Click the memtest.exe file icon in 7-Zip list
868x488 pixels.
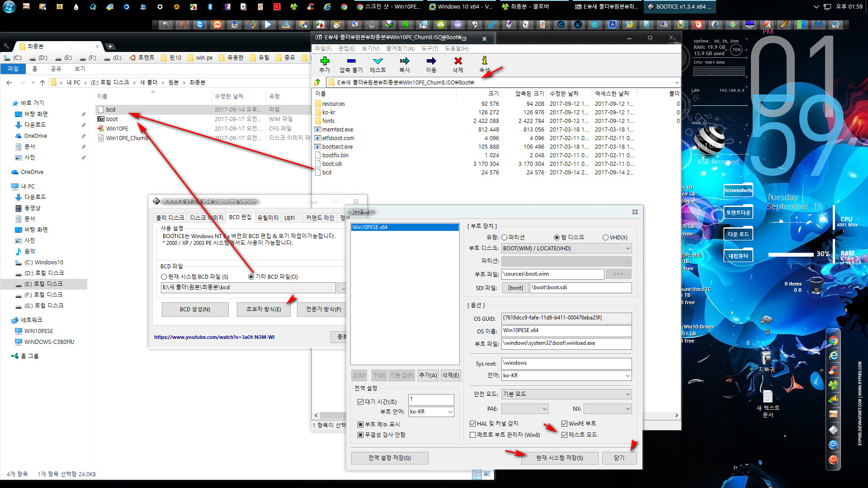(318, 130)
